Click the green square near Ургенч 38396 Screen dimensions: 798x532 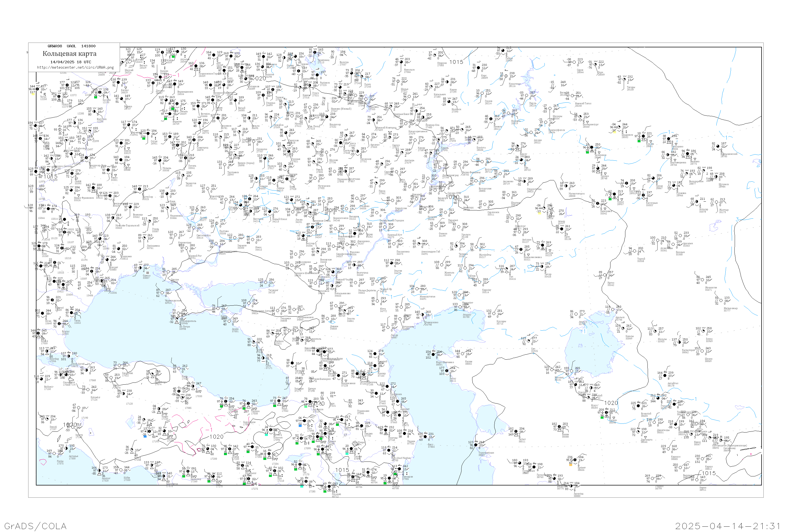coord(602,417)
